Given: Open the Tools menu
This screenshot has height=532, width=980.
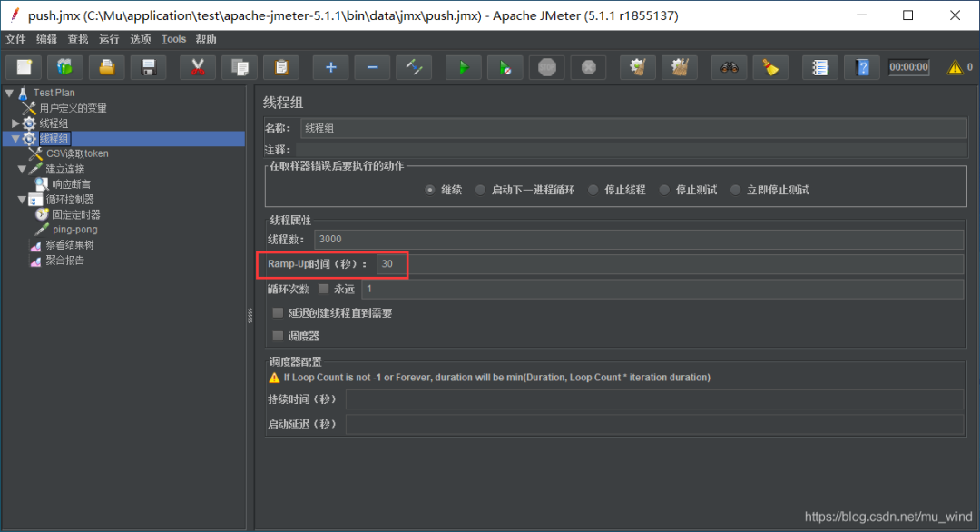Looking at the screenshot, I should (173, 39).
